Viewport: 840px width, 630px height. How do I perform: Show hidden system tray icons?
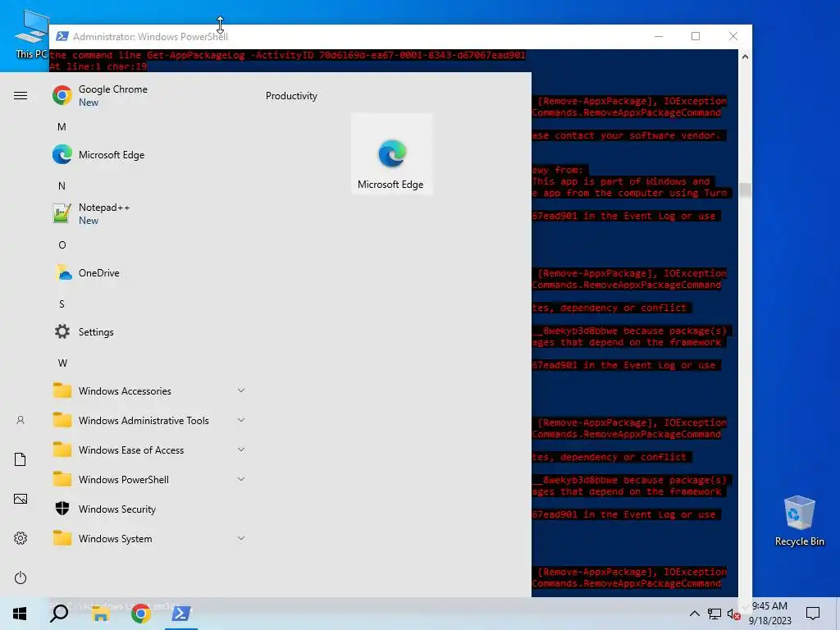click(694, 614)
